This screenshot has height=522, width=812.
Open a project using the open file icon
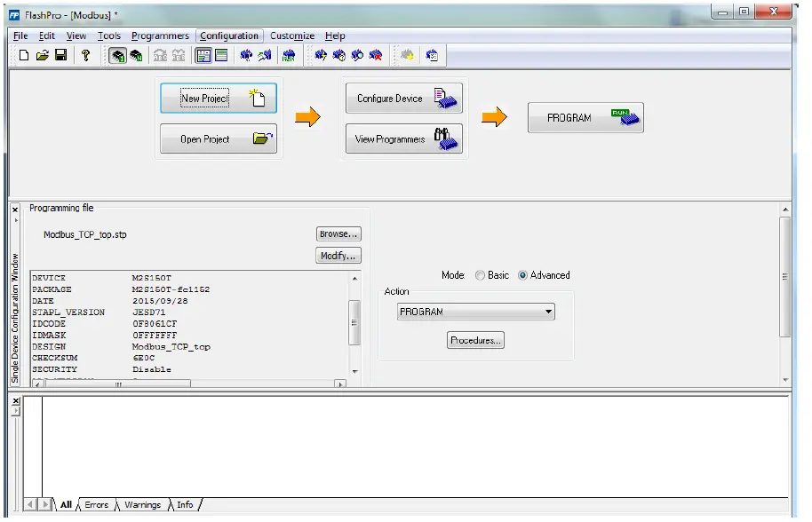43,55
